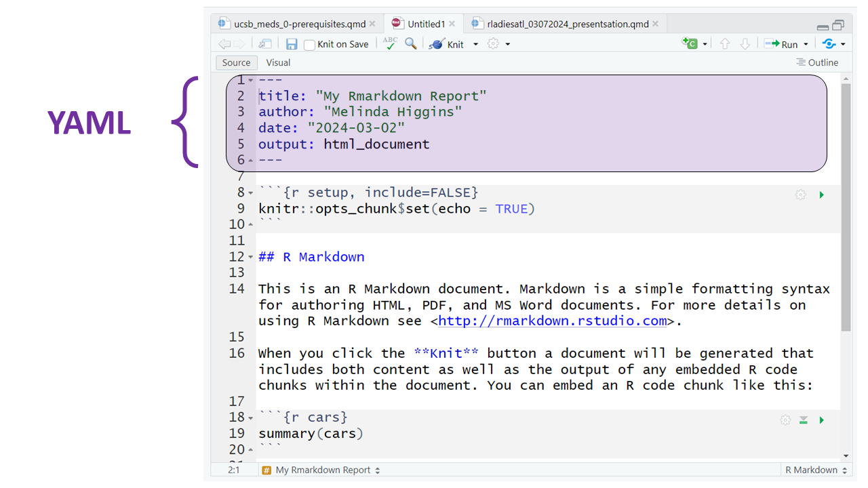Expand the Run dropdown arrow
868x488 pixels.
tap(806, 45)
